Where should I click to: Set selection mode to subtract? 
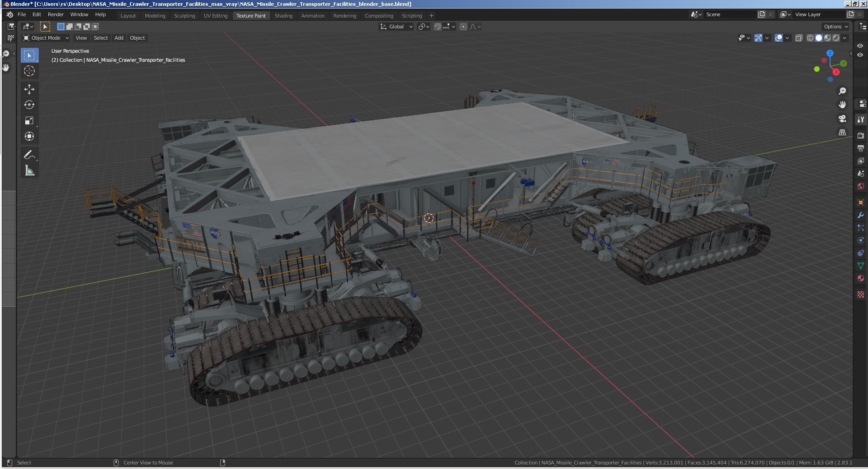(78, 27)
